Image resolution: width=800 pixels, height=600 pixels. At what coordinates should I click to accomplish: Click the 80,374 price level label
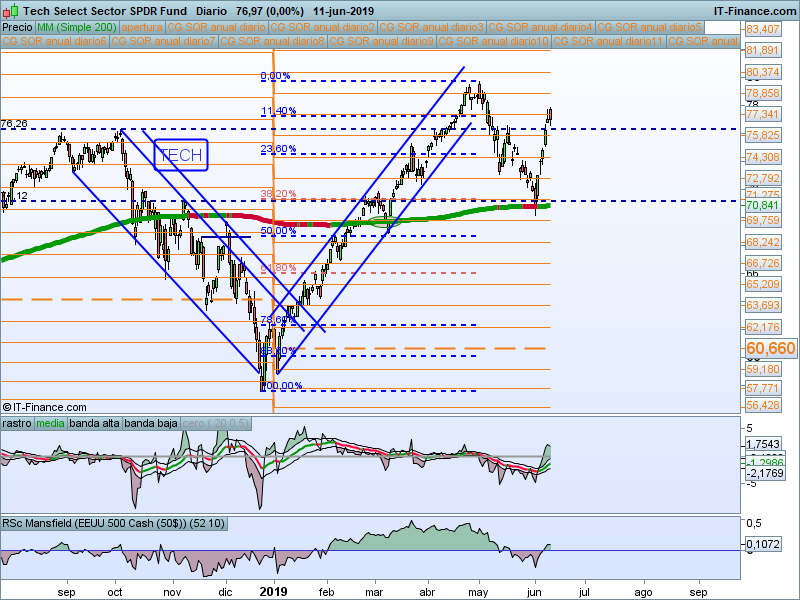click(x=763, y=72)
